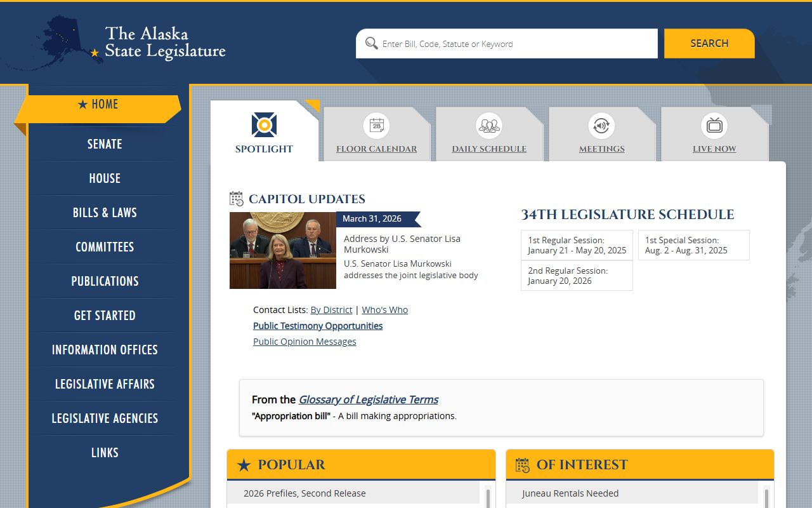Open the Publications menu item
The image size is (812, 508).
pyautogui.click(x=105, y=281)
